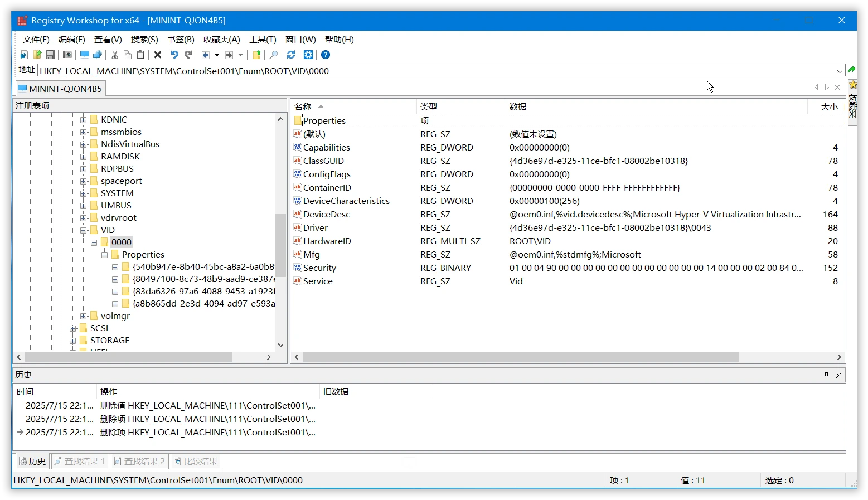Screen dimensions: 868x500
Task: Click the Help question mark button
Action: 326,54
